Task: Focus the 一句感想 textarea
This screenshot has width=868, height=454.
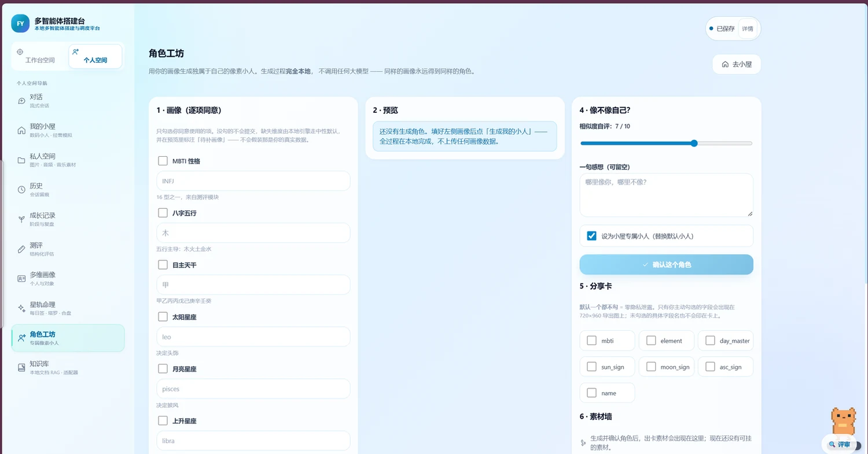Action: tap(667, 195)
